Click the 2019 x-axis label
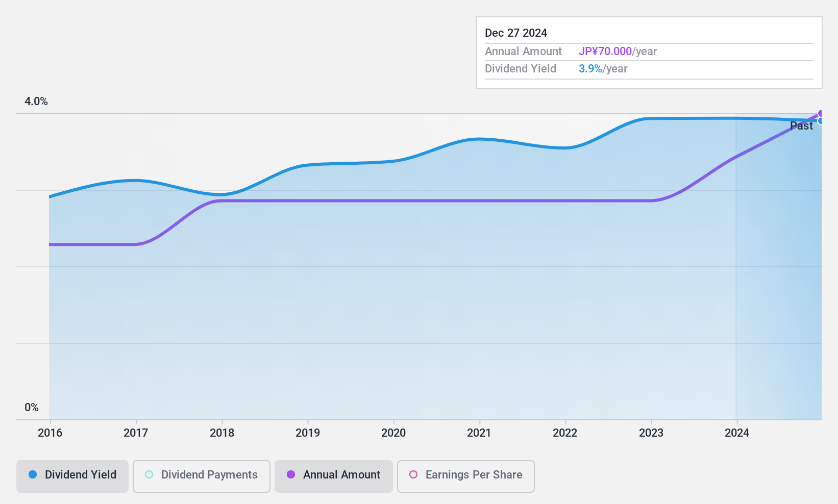Screen dimensions: 838x504 308,433
